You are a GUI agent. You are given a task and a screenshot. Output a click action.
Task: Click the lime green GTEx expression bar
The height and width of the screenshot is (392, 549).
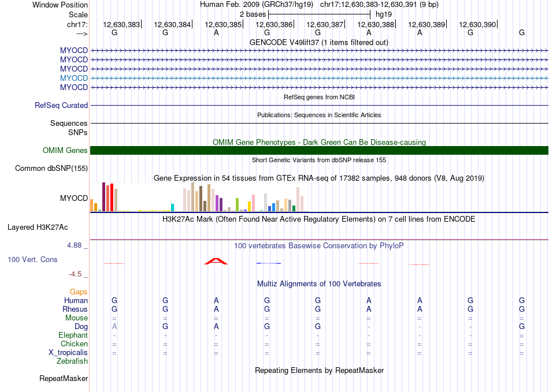(x=237, y=204)
